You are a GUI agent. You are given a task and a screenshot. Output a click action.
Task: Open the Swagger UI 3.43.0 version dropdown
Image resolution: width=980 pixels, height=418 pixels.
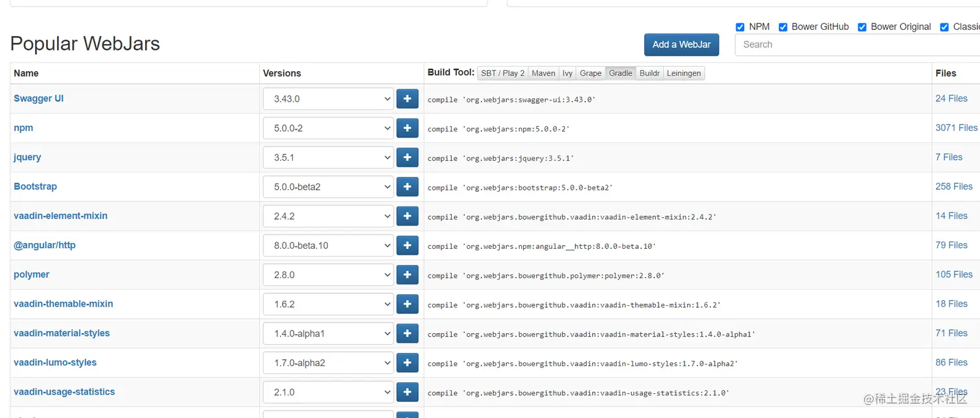point(328,99)
